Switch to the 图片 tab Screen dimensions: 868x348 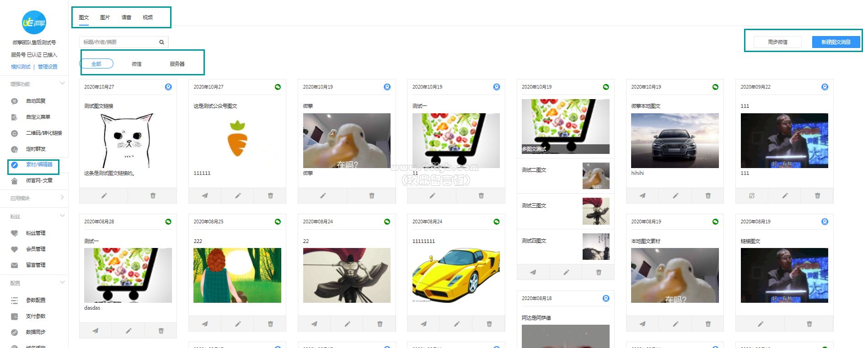coord(105,17)
